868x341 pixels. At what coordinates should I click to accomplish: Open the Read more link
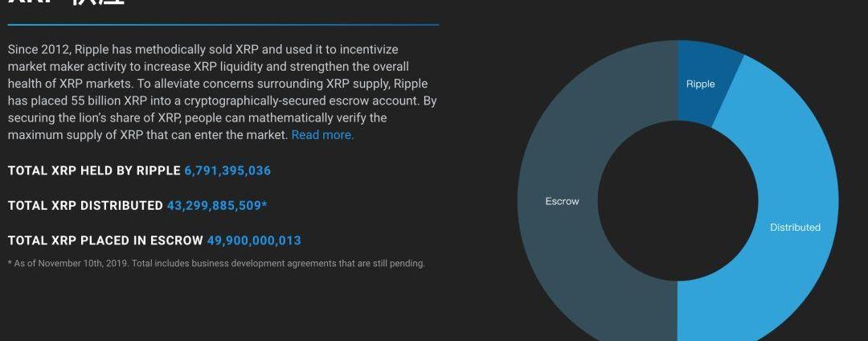click(322, 135)
